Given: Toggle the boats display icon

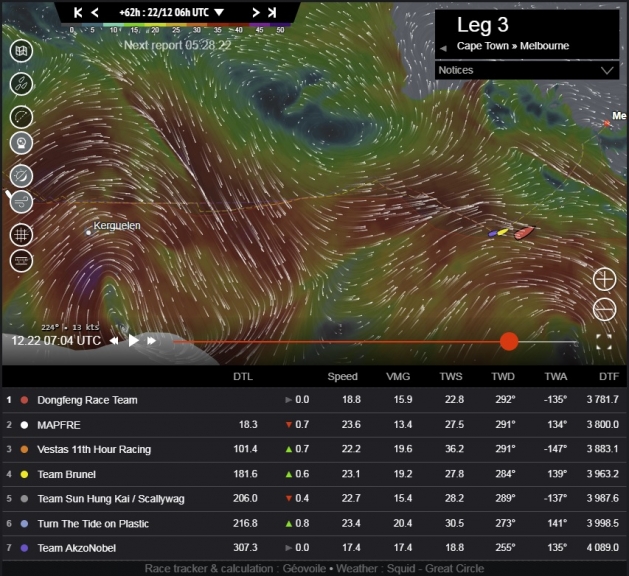Looking at the screenshot, I should [x=21, y=84].
